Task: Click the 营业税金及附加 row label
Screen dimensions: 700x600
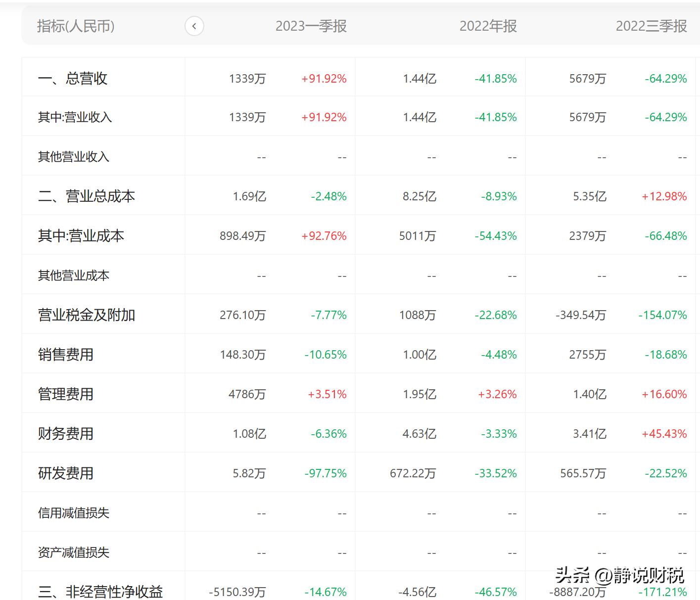Action: 87,315
